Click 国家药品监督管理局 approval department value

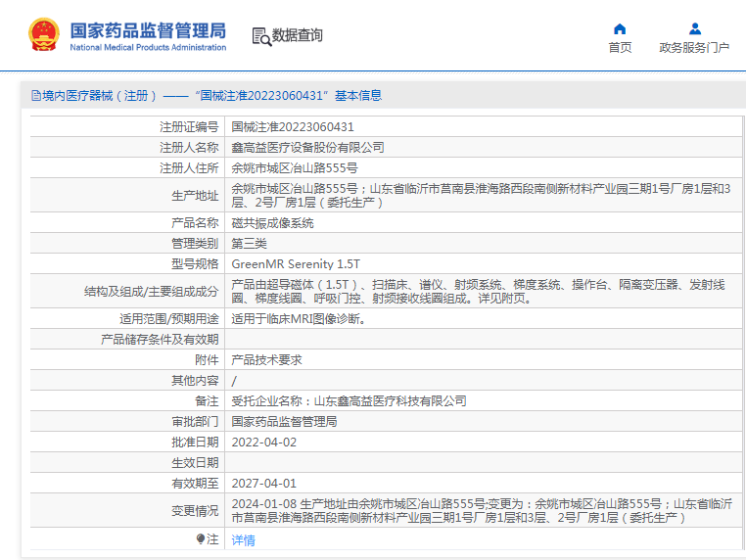click(x=284, y=422)
